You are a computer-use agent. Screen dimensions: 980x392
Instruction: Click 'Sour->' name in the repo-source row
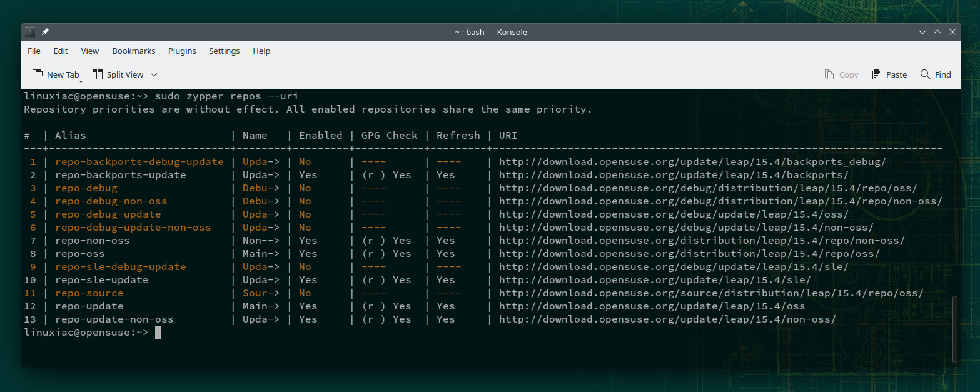click(x=261, y=293)
